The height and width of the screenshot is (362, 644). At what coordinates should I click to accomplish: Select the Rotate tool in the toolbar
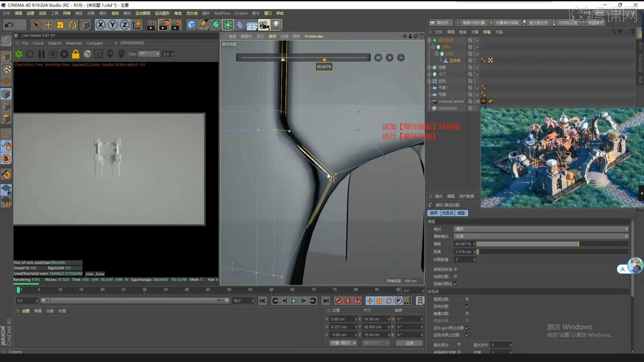(x=72, y=25)
